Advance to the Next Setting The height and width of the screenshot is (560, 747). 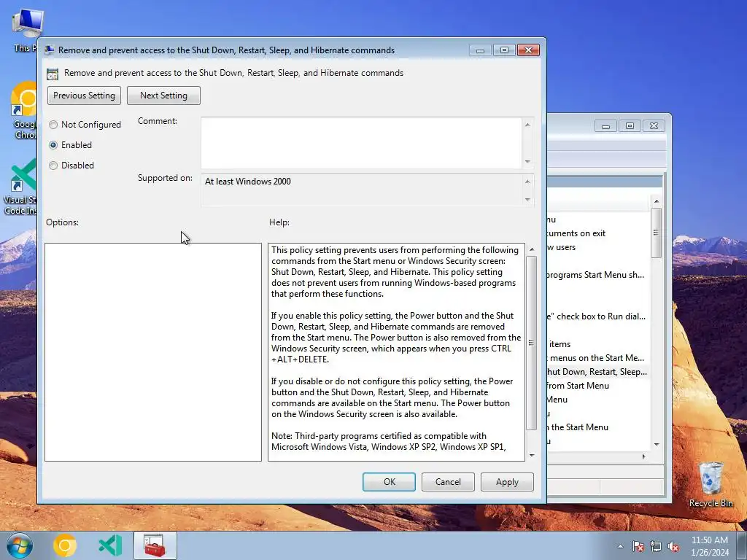click(x=163, y=96)
